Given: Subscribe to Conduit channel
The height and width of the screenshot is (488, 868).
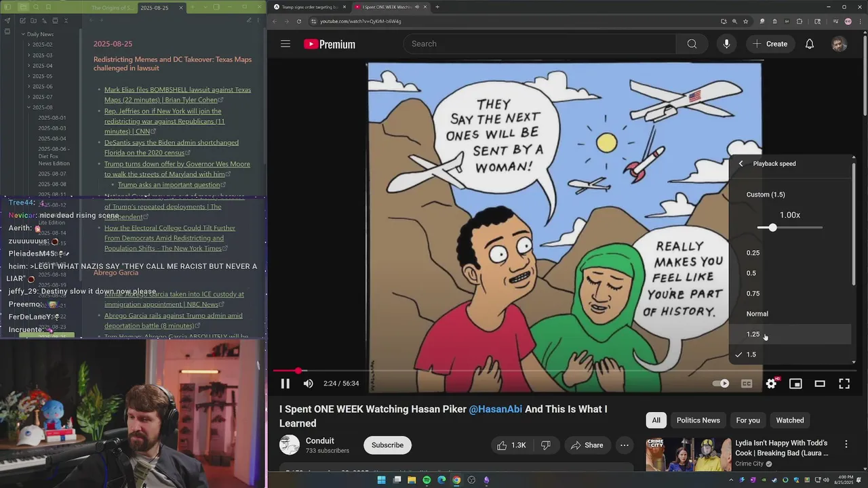Looking at the screenshot, I should (x=387, y=445).
